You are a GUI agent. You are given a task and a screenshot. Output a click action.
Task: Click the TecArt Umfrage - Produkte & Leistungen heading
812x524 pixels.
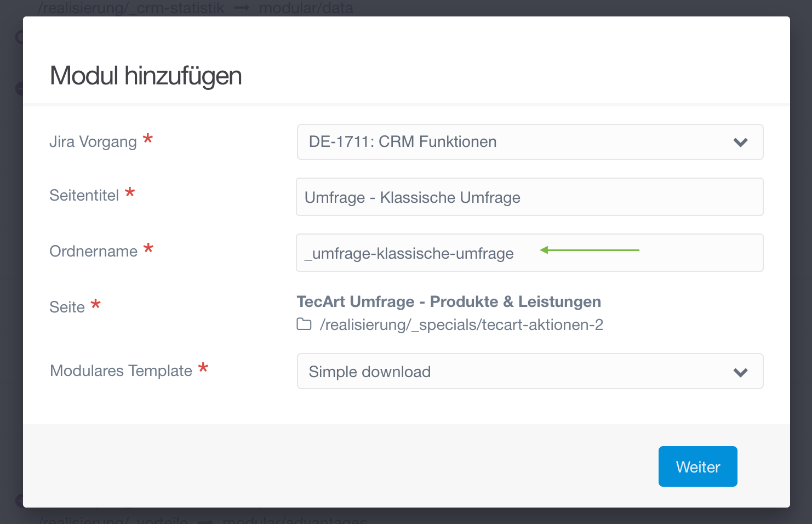(x=449, y=301)
